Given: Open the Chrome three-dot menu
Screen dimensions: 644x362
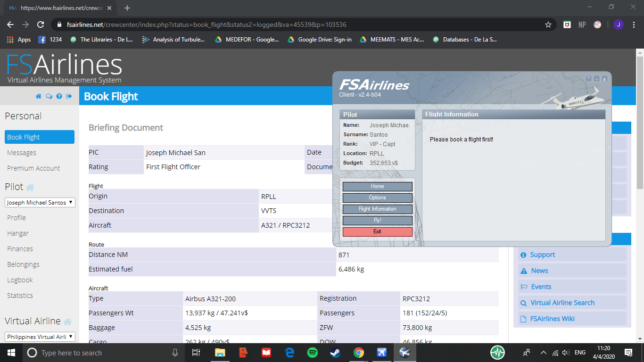Looking at the screenshot, I should [634, 25].
